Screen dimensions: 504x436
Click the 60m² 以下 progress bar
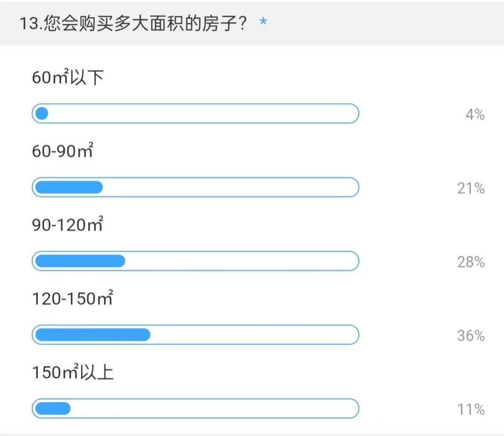pos(195,114)
